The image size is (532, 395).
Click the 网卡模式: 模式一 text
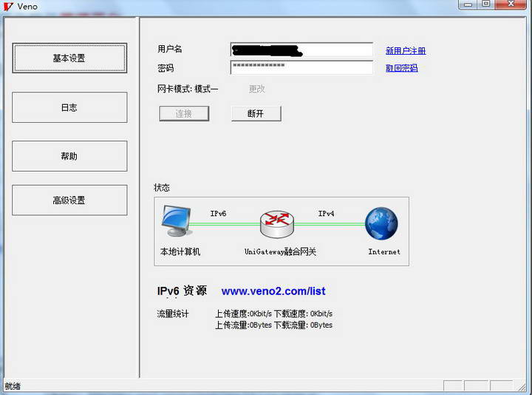pos(188,89)
